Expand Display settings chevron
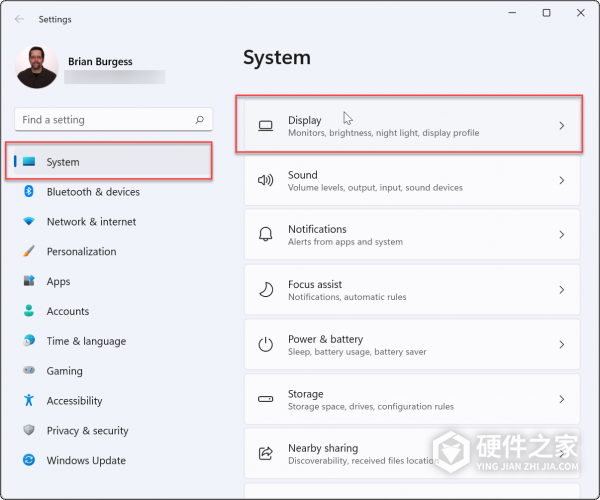This screenshot has width=600, height=500. tap(561, 126)
